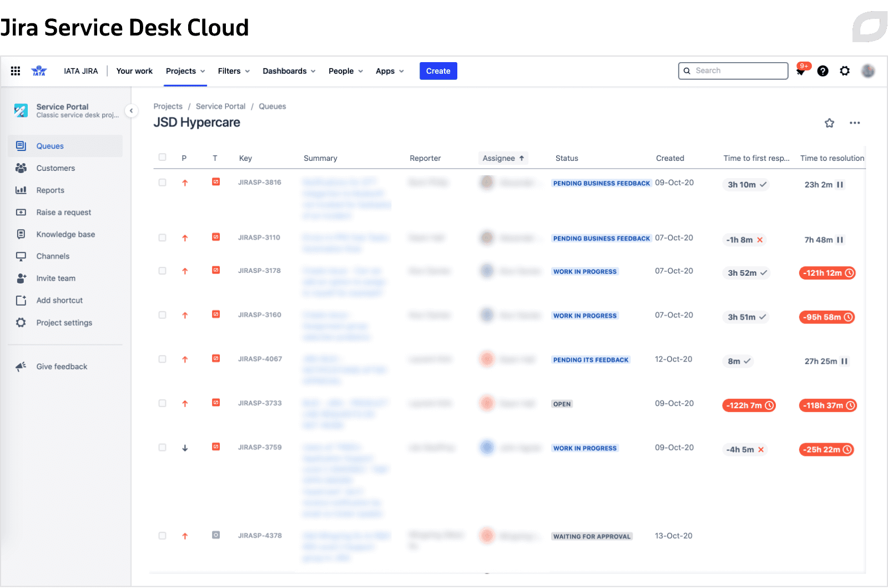This screenshot has width=888, height=588.
Task: Click the Status column header
Action: point(567,158)
